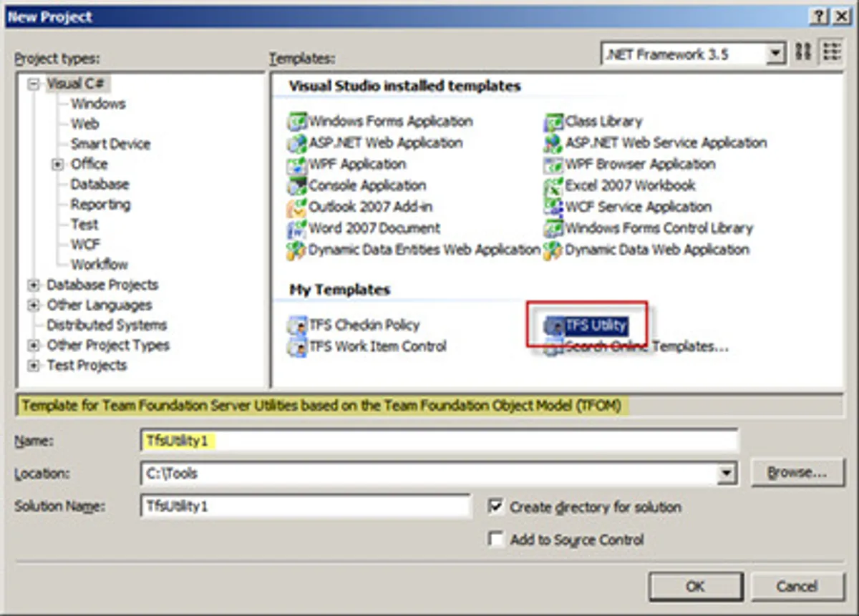Expand the Other Languages node
Image resolution: width=859 pixels, height=616 pixels.
pyautogui.click(x=34, y=305)
